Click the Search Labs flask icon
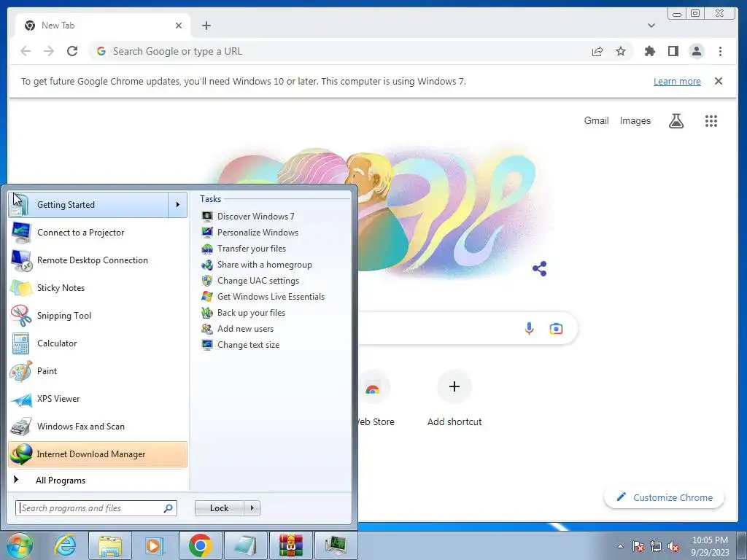Viewport: 747px width, 560px height. click(676, 121)
